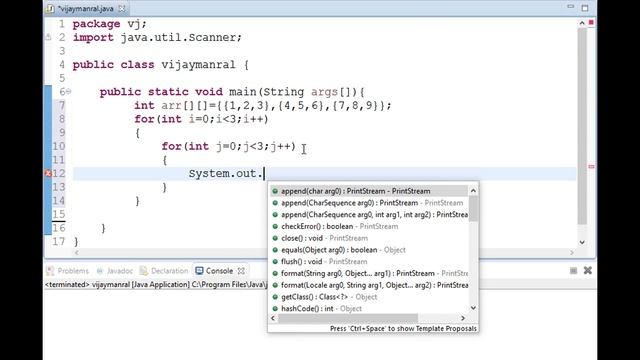
Task: Open the Problems tab
Action: click(68, 271)
